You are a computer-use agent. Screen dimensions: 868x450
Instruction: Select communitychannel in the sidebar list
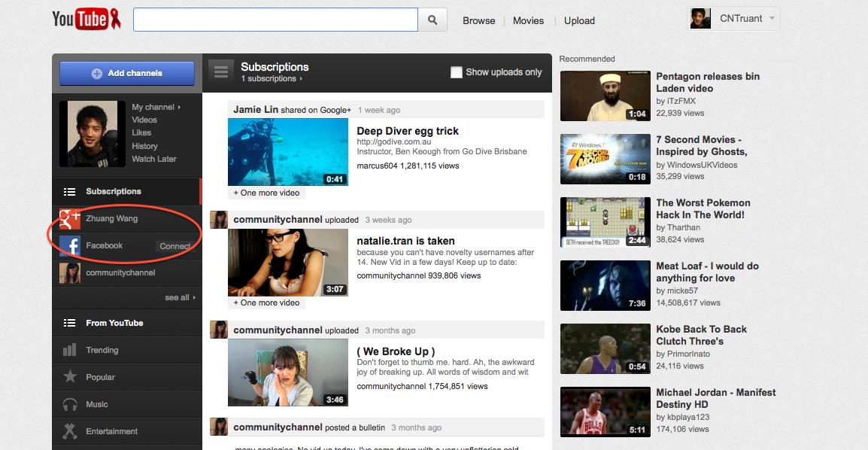(x=127, y=273)
